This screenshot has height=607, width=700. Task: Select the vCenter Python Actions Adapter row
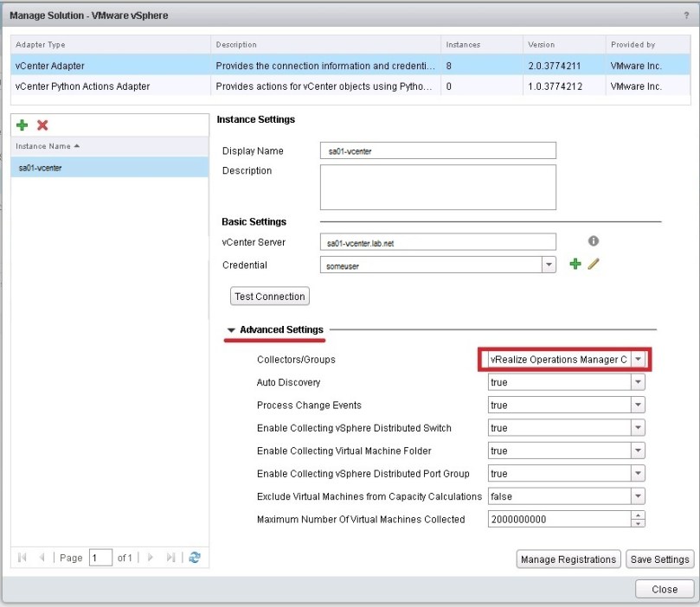click(81, 86)
